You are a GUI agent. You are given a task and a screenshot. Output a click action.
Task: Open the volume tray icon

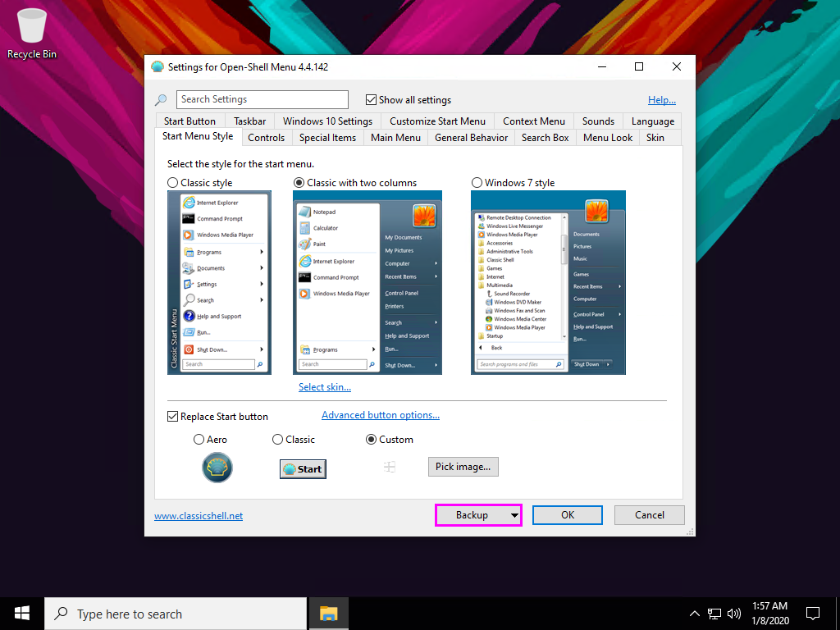tap(734, 614)
